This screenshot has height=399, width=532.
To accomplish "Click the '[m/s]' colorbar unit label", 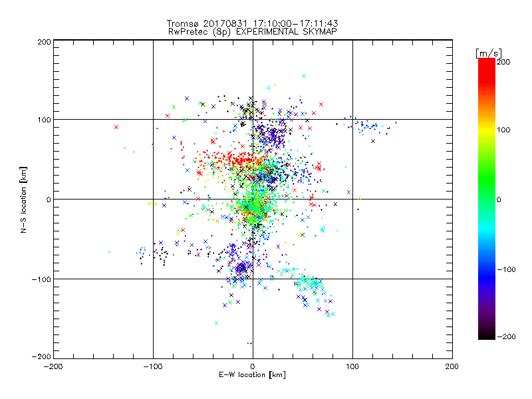I will pos(489,53).
